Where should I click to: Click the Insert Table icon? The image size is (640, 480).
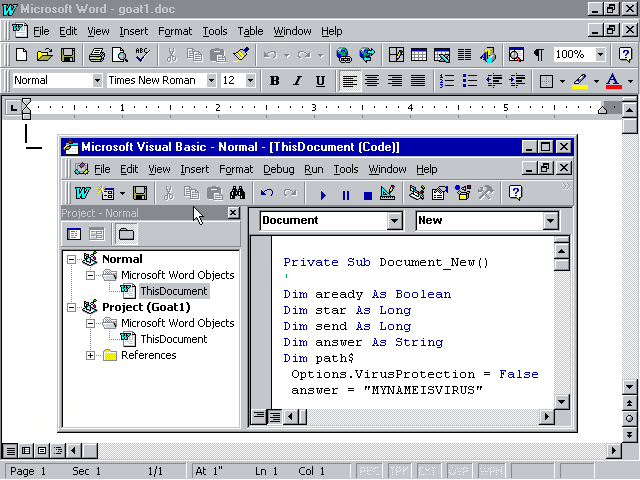[419, 54]
